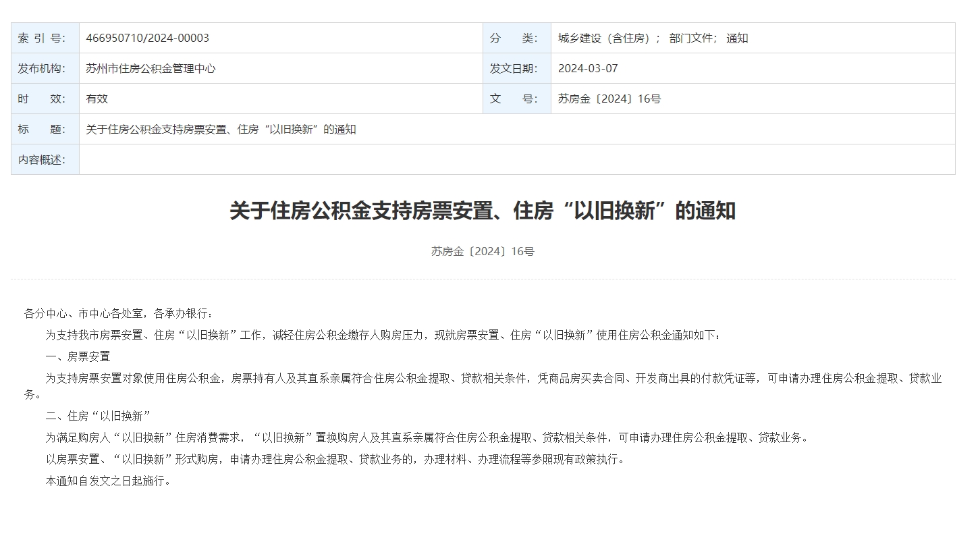980x536 pixels.
Task: Click the closing line 本通知自发文之日起施行
Action: click(x=108, y=481)
